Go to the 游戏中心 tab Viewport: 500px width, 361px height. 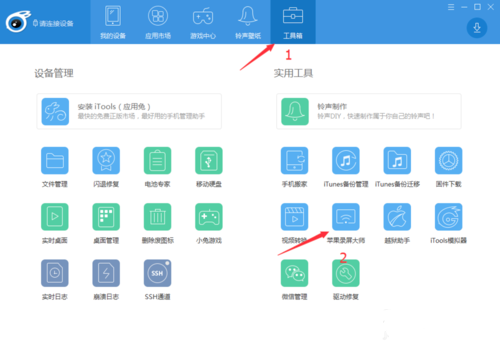tap(203, 22)
